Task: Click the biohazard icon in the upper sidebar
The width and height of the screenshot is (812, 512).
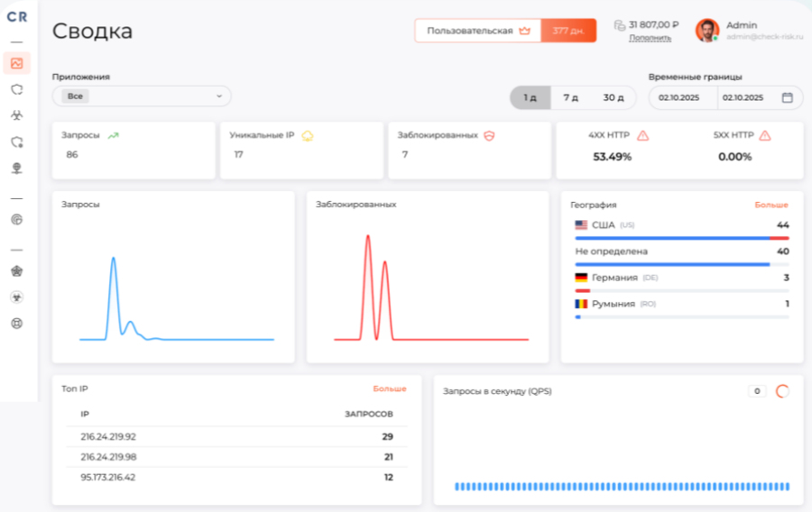Action: [x=16, y=115]
